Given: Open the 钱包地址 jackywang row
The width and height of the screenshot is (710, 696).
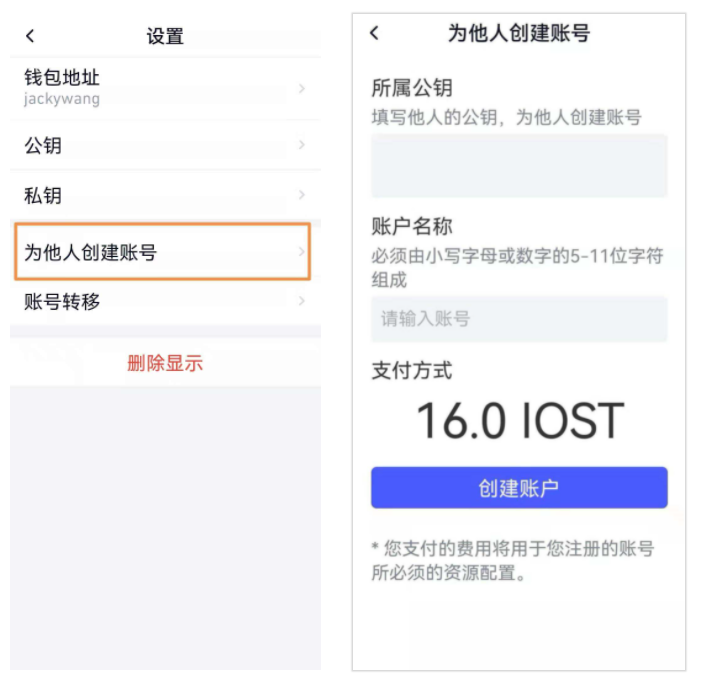Looking at the screenshot, I should 165,88.
